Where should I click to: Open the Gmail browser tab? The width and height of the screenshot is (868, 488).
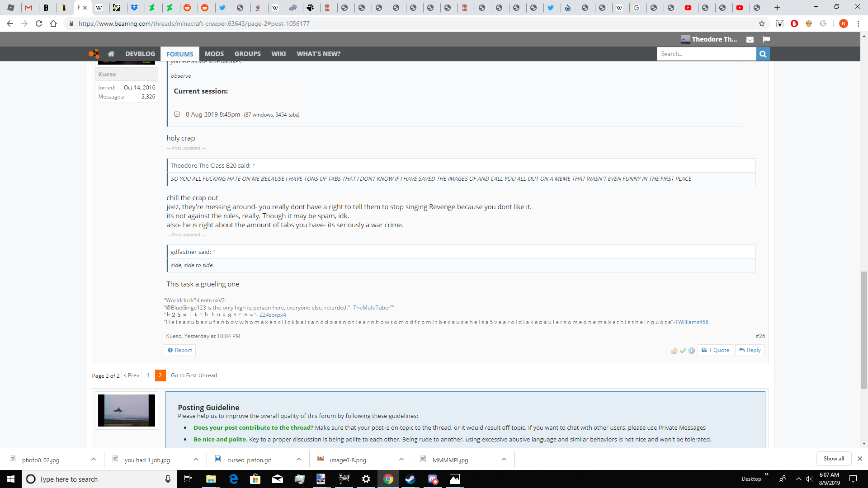[x=28, y=8]
